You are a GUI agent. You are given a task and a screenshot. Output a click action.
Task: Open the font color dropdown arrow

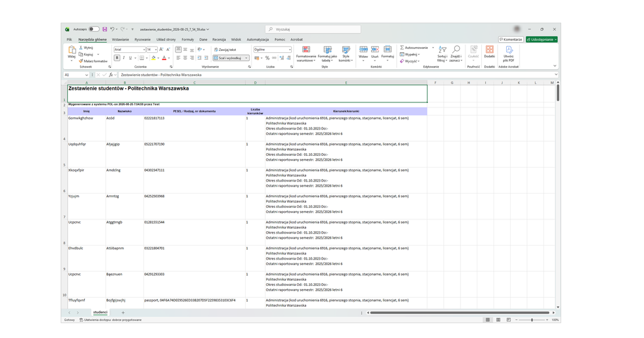tap(169, 58)
